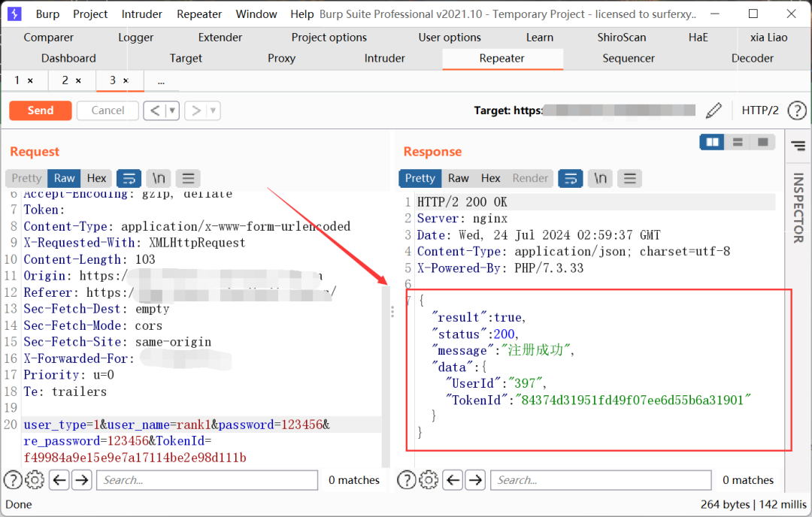Image resolution: width=812 pixels, height=517 pixels.
Task: Select combined tabbed layout icon
Action: coord(762,142)
